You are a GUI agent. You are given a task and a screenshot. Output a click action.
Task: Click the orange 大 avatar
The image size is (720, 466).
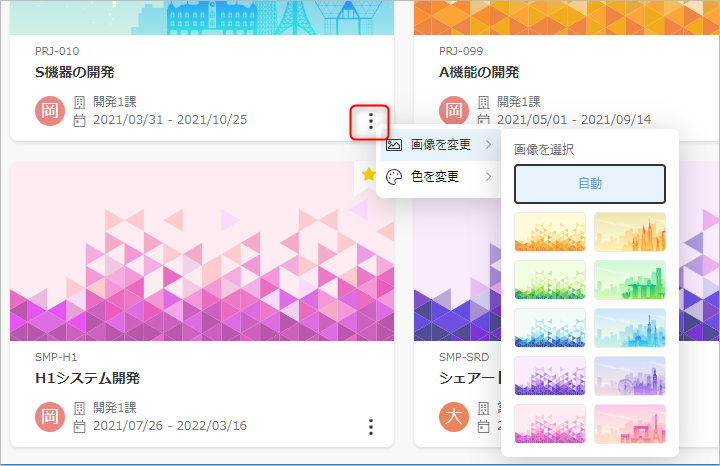[454, 417]
